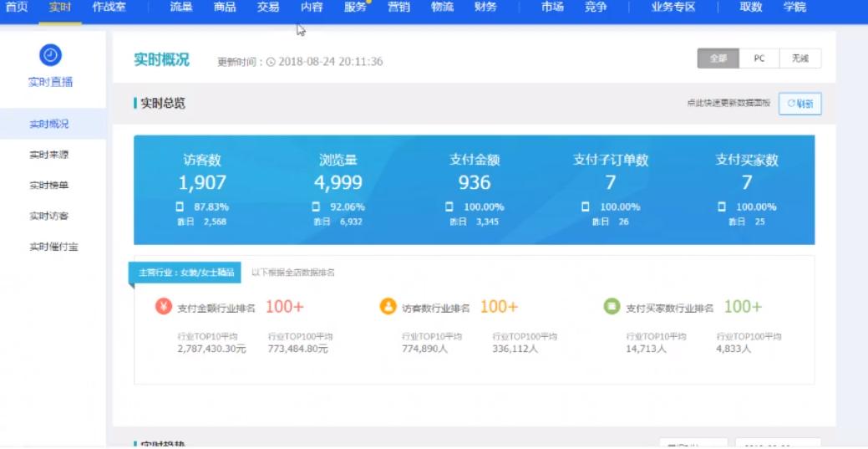Viewport: 868px width, 449px height.
Task: Click the 访客数 value 1,907
Action: click(x=202, y=182)
